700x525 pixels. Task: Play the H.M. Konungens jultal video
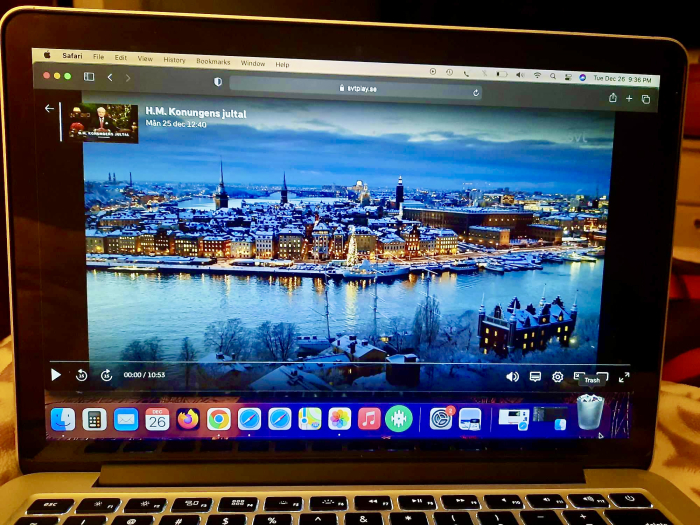tap(56, 375)
